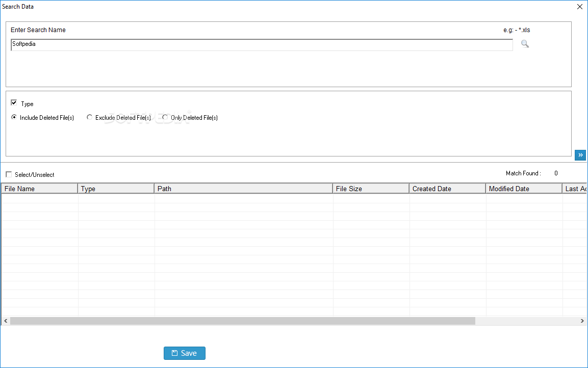
Task: Sort by File Name column header
Action: pyautogui.click(x=39, y=189)
